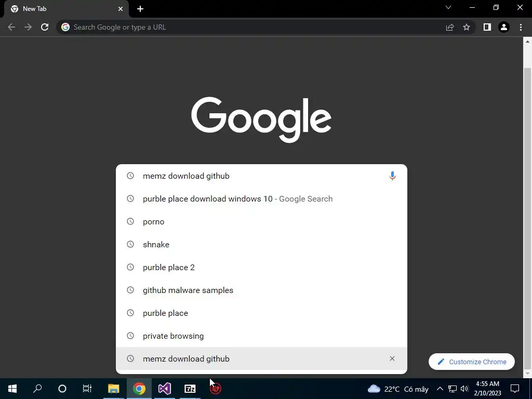The width and height of the screenshot is (532, 399).
Task: Open Visual Studio from taskbar
Action: [165, 389]
